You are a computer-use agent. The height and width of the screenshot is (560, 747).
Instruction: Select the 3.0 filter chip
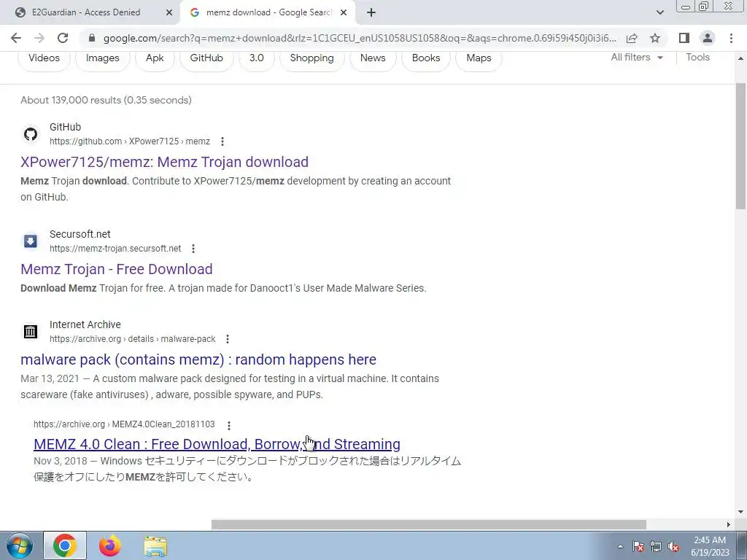pos(256,58)
